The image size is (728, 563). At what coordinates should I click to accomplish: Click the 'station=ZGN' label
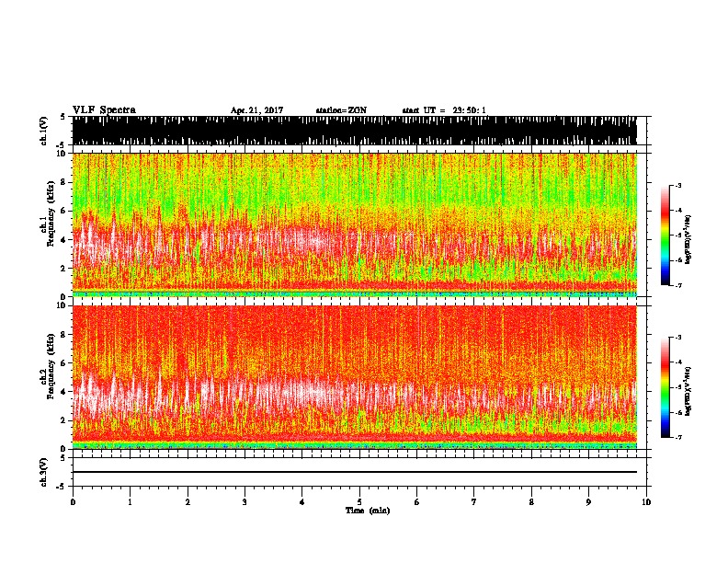pyautogui.click(x=341, y=110)
